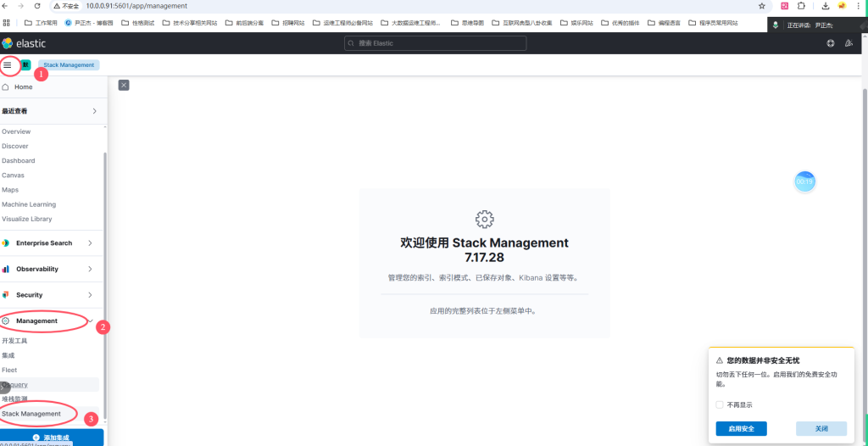Open the help lifebuoy icon in header
868x446 pixels.
pos(831,43)
